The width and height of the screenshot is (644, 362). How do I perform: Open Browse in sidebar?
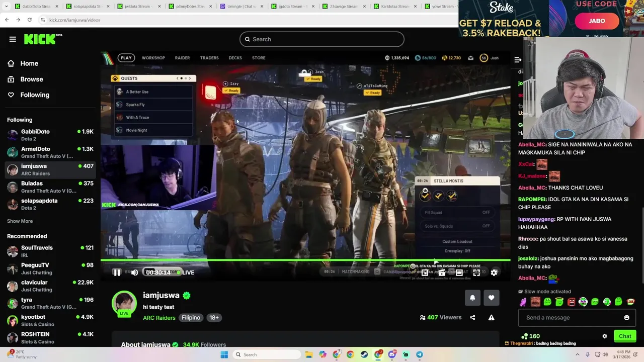tap(26, 79)
